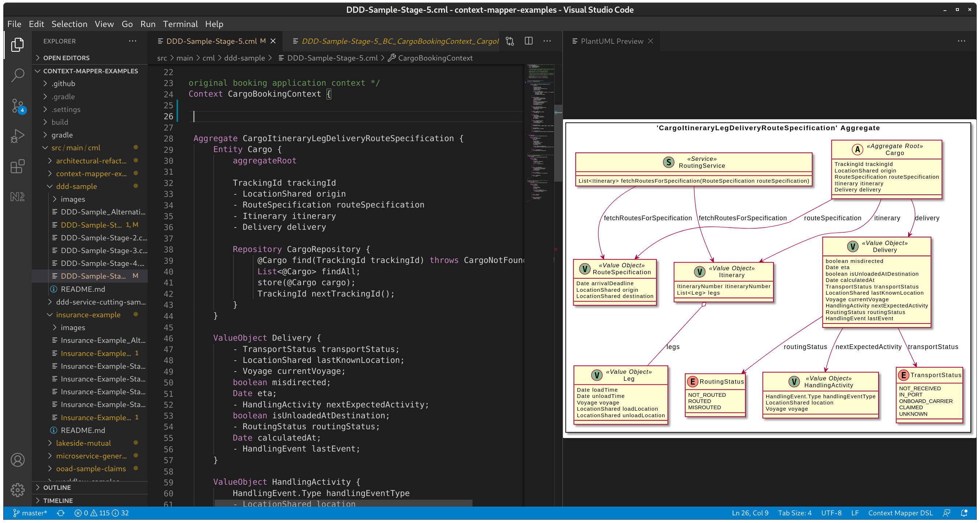Screen dimensions: 980x523
Task: Expand the OUTLINE section
Action: 90,487
